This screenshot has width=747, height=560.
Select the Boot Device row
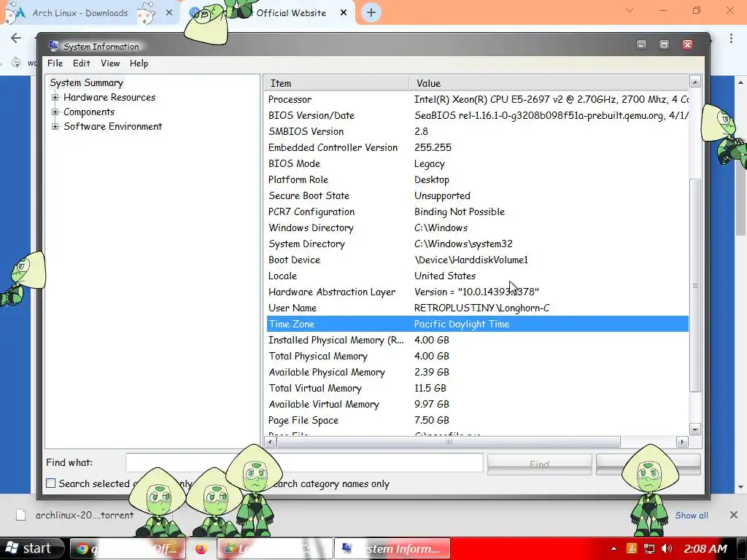coord(476,260)
